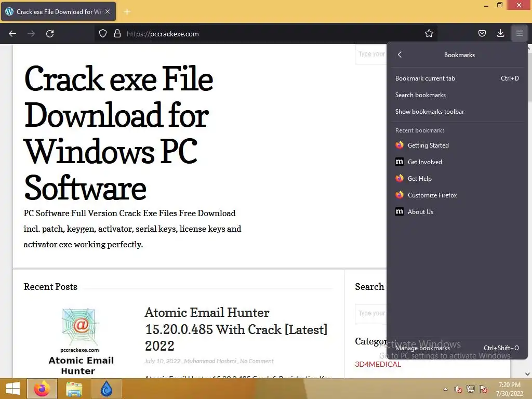
Task: Click the Firefox favicon beside Get Help
Action: click(400, 179)
